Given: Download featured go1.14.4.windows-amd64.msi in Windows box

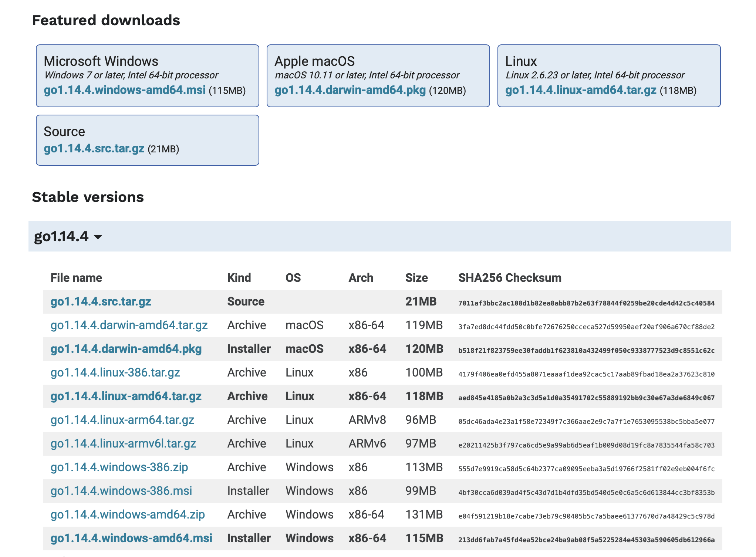Looking at the screenshot, I should coord(125,90).
